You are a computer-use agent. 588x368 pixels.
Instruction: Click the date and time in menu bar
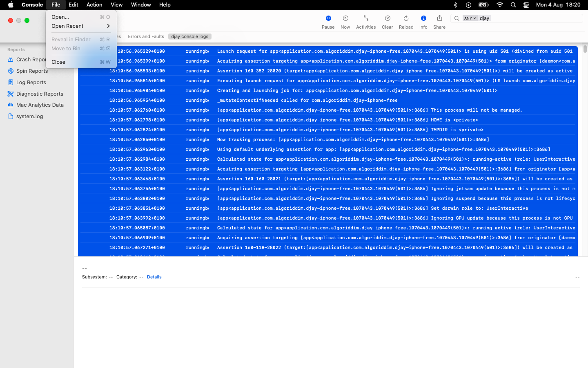(558, 5)
